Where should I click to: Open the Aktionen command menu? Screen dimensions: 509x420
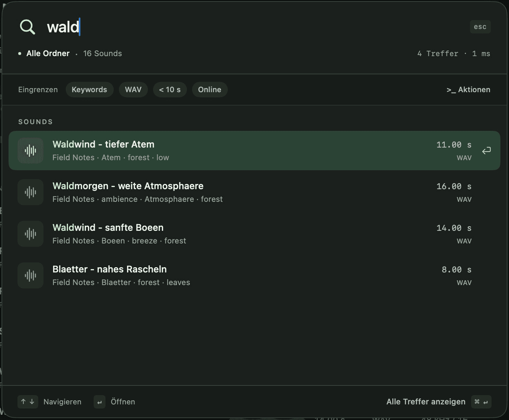click(x=468, y=90)
